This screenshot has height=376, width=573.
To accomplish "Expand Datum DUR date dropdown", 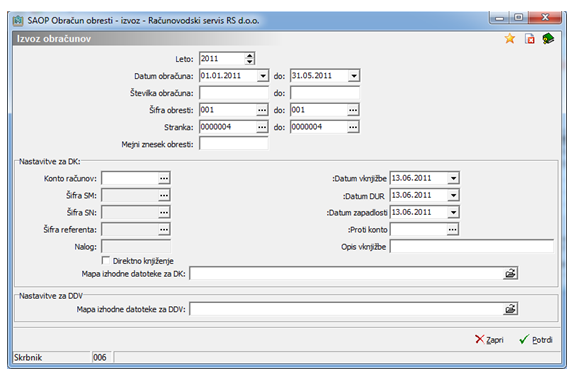I will pyautogui.click(x=453, y=195).
